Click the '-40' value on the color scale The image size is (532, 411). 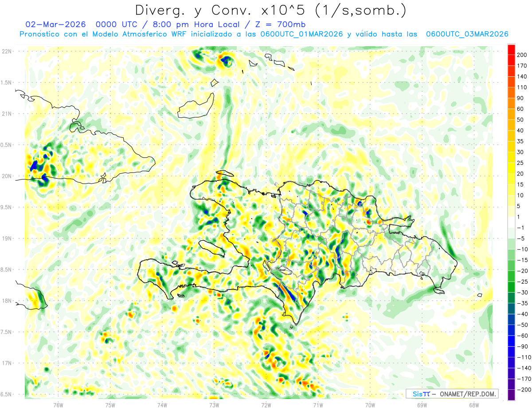point(522,314)
